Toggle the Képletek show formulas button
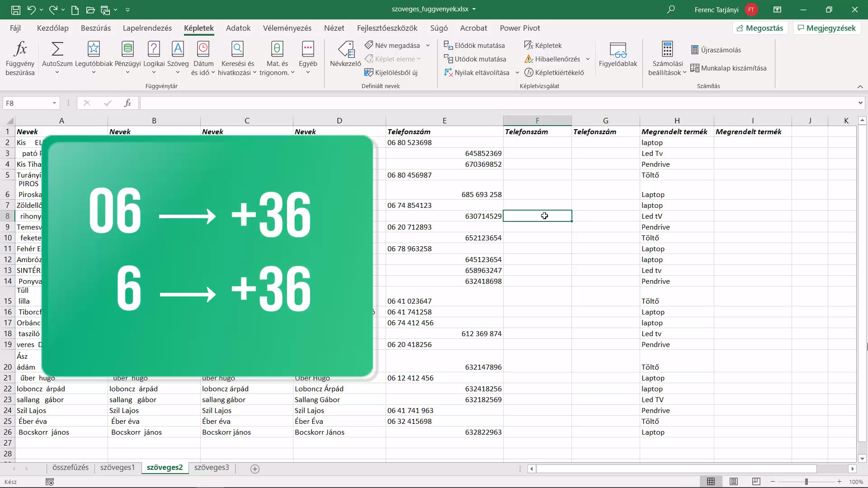The width and height of the screenshot is (868, 488). point(543,45)
